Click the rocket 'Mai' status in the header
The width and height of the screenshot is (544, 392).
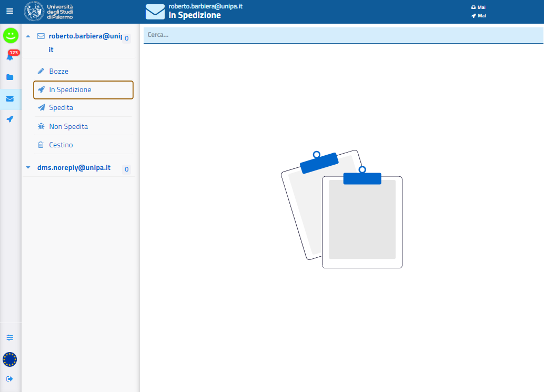point(478,16)
